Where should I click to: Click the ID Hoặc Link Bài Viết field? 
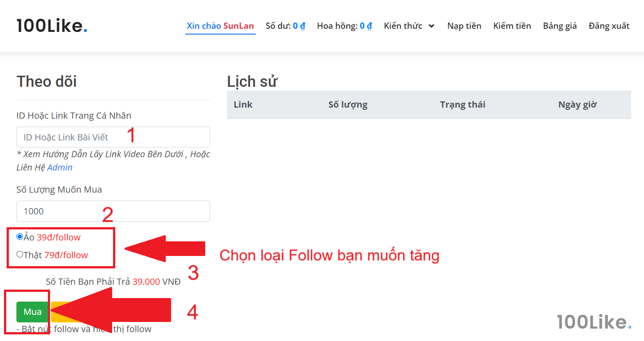pos(113,137)
